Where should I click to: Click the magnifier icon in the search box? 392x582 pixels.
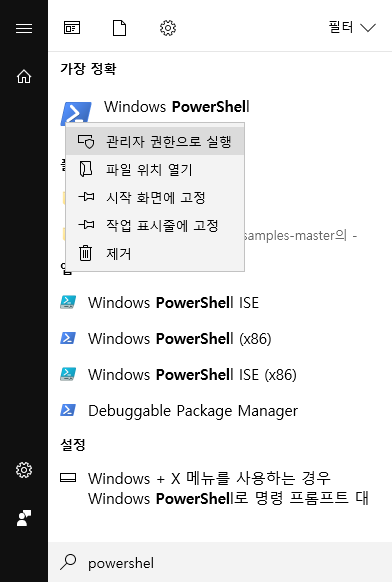[x=68, y=562]
